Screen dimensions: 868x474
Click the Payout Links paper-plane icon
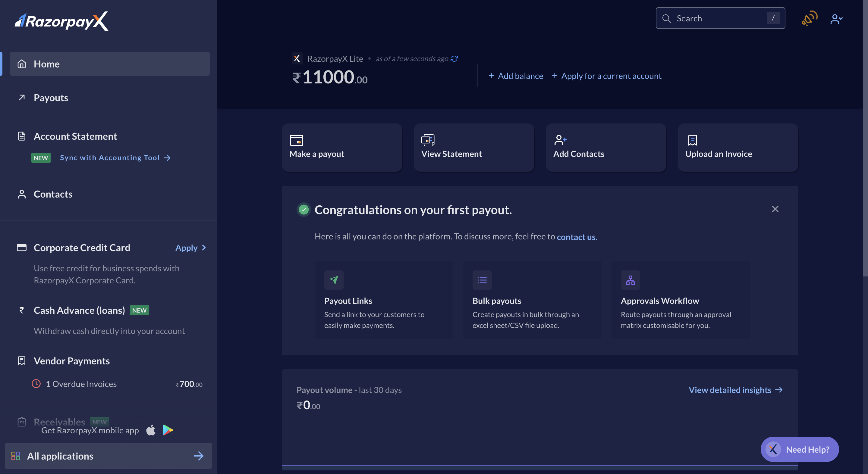click(x=334, y=280)
